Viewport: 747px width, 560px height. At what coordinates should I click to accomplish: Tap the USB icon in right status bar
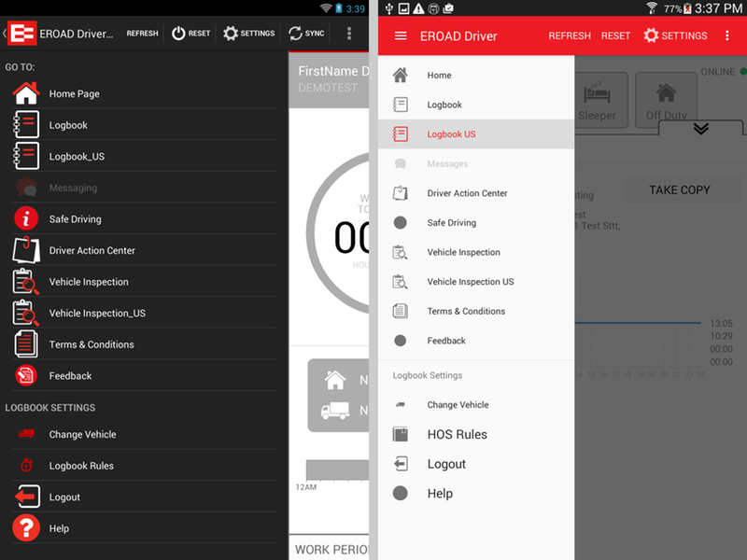click(389, 8)
